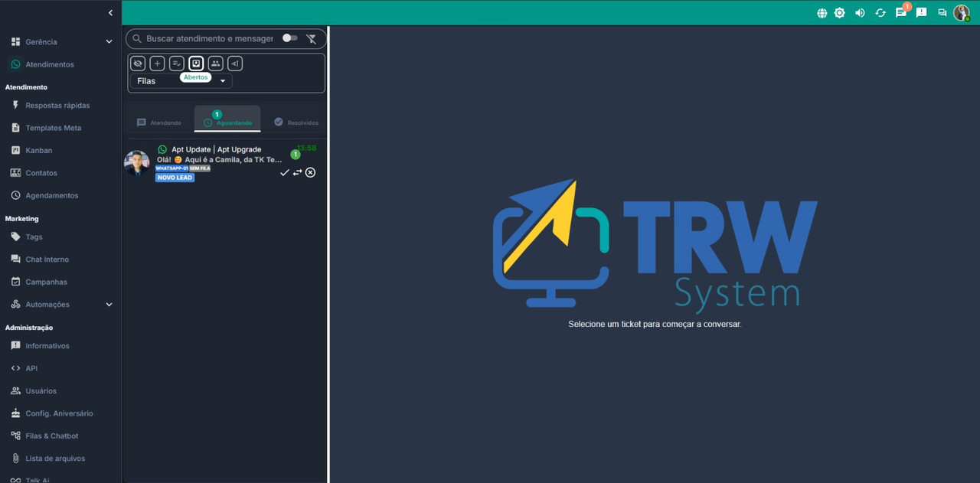This screenshot has height=483, width=980.
Task: Click the refresh sync icon
Action: 880,13
